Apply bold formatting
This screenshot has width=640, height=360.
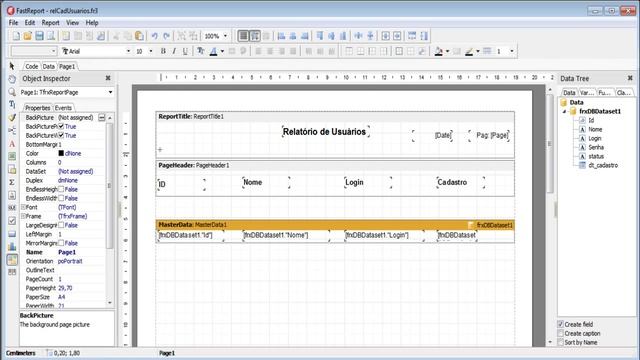tap(163, 51)
